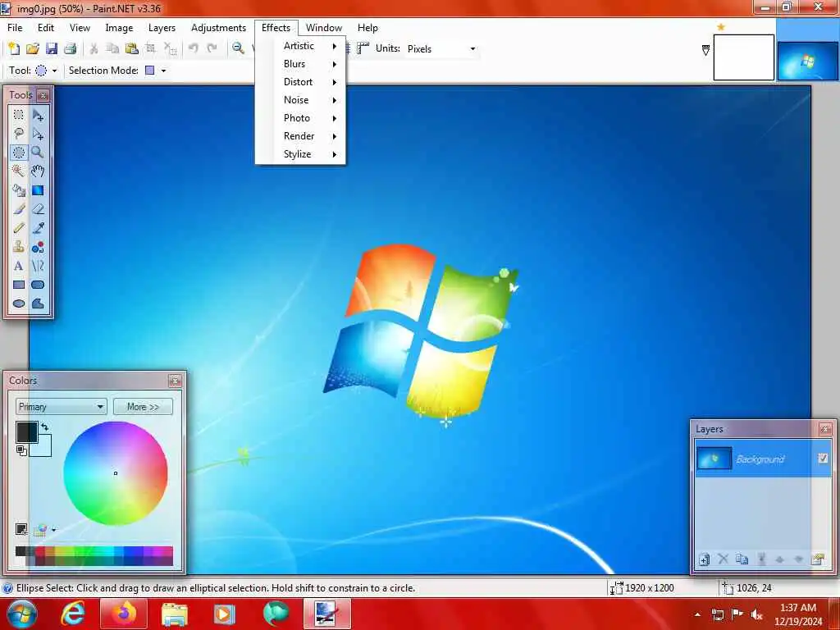Activate the Text tool
840x630 pixels.
pos(19,266)
